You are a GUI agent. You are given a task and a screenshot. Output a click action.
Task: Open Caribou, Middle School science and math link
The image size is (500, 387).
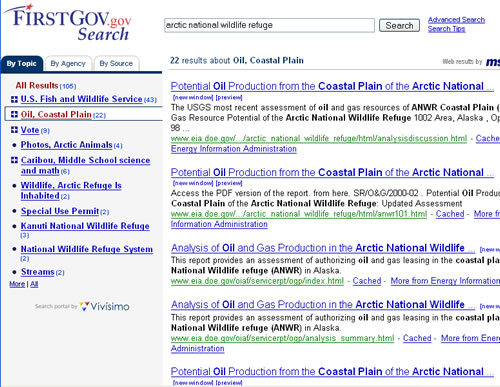tap(85, 165)
